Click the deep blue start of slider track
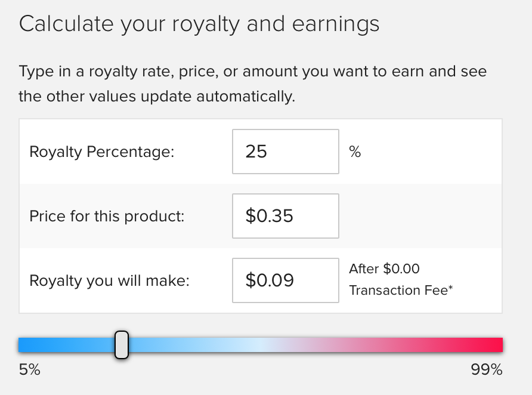The height and width of the screenshot is (395, 532). [30, 345]
